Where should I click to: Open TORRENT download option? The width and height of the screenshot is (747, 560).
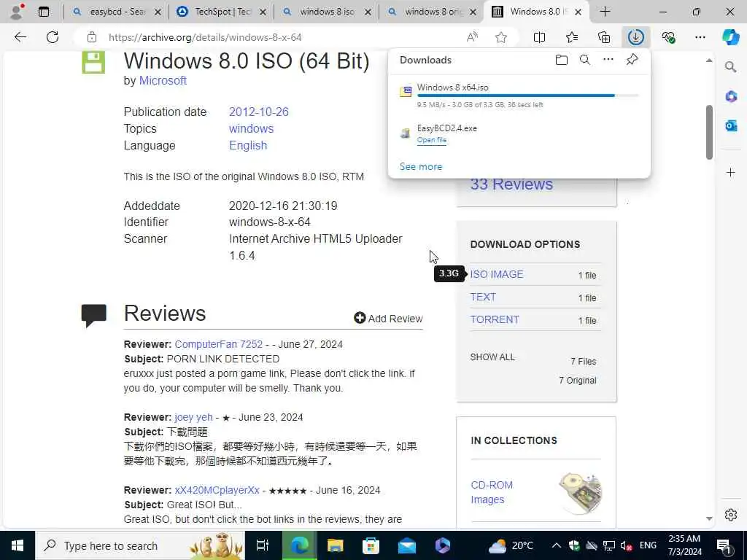(x=495, y=319)
